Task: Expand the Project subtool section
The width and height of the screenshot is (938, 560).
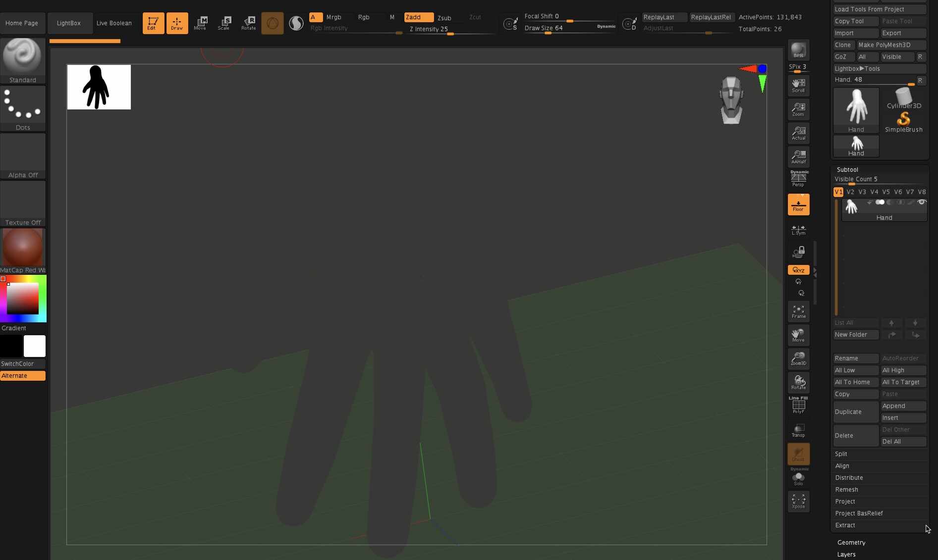Action: coord(845,502)
